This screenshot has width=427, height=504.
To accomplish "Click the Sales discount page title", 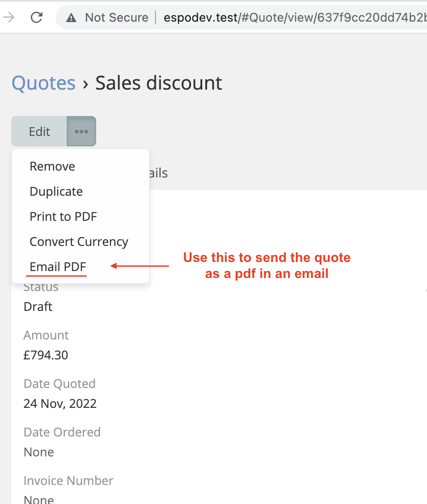I will (159, 83).
